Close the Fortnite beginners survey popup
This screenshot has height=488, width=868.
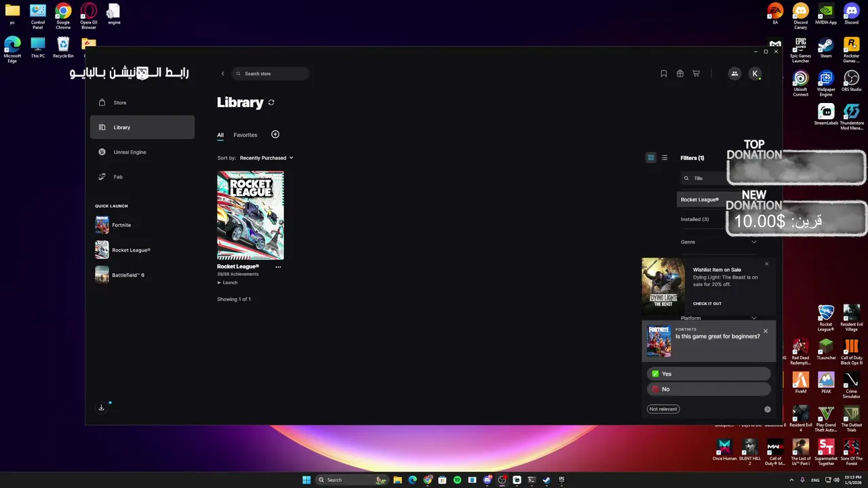tap(766, 331)
